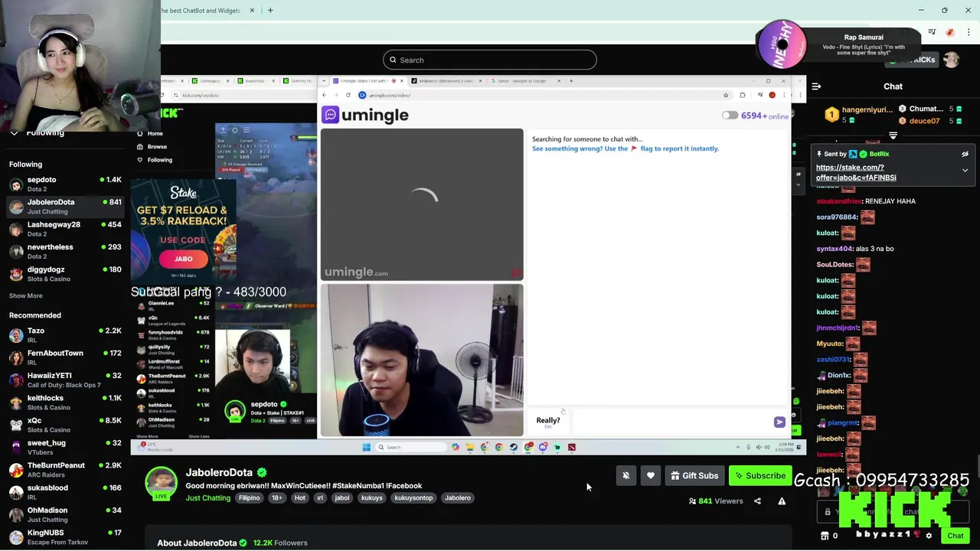Open the music widget album art
This screenshot has height=551, width=980.
pyautogui.click(x=782, y=44)
